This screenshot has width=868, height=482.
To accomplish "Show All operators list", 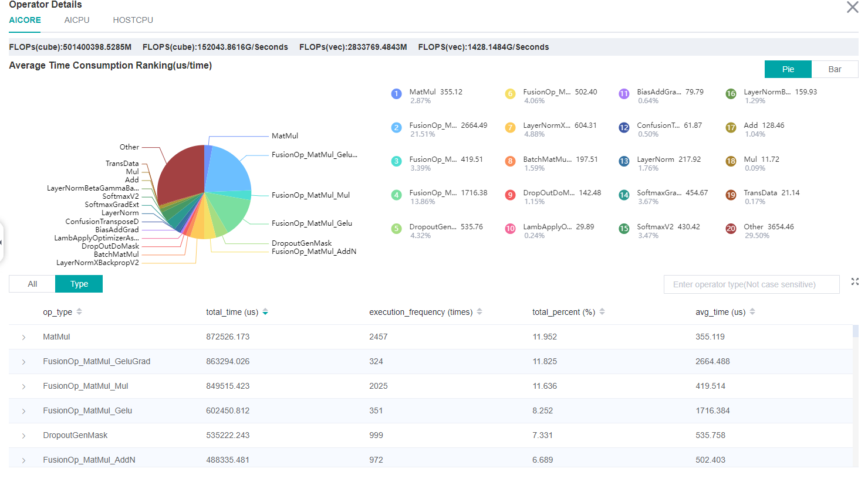I will click(32, 284).
